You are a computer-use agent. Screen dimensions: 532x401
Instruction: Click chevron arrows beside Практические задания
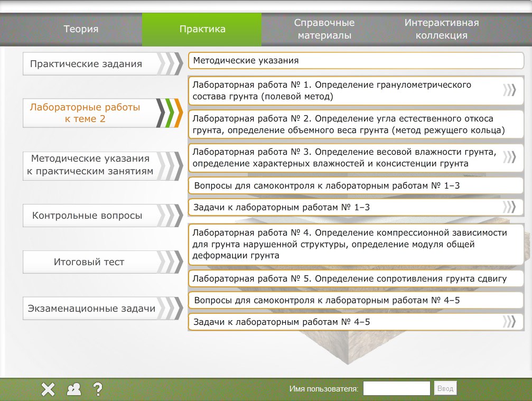point(170,64)
